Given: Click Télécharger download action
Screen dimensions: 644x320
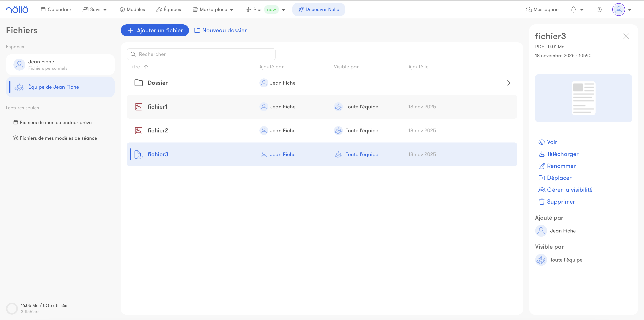Looking at the screenshot, I should 562,154.
